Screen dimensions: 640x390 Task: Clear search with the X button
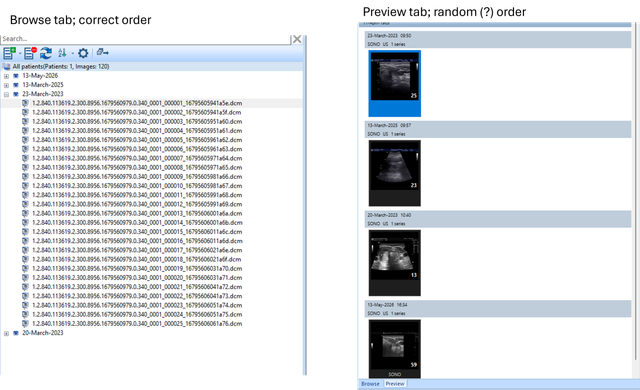tap(297, 39)
